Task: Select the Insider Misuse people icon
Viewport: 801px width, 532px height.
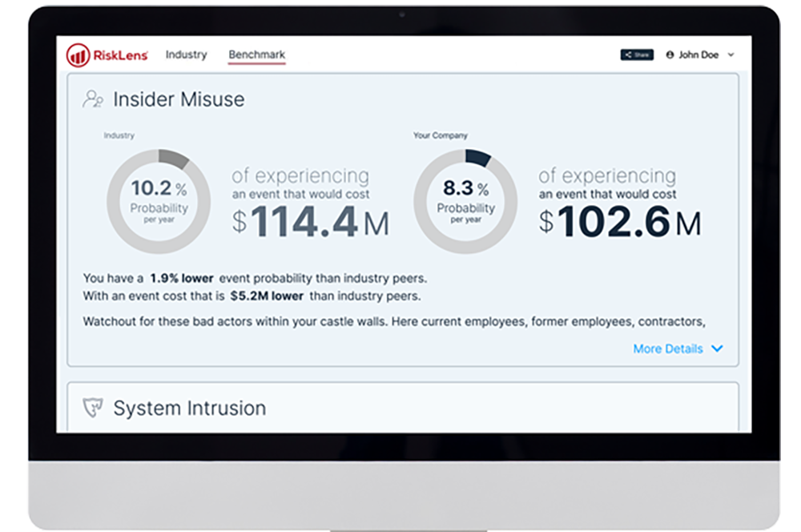Action: [x=94, y=98]
